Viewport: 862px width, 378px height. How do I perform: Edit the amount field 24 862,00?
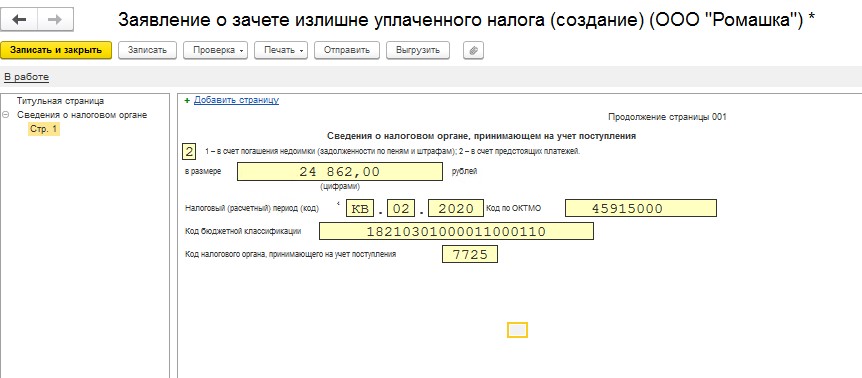pyautogui.click(x=340, y=172)
